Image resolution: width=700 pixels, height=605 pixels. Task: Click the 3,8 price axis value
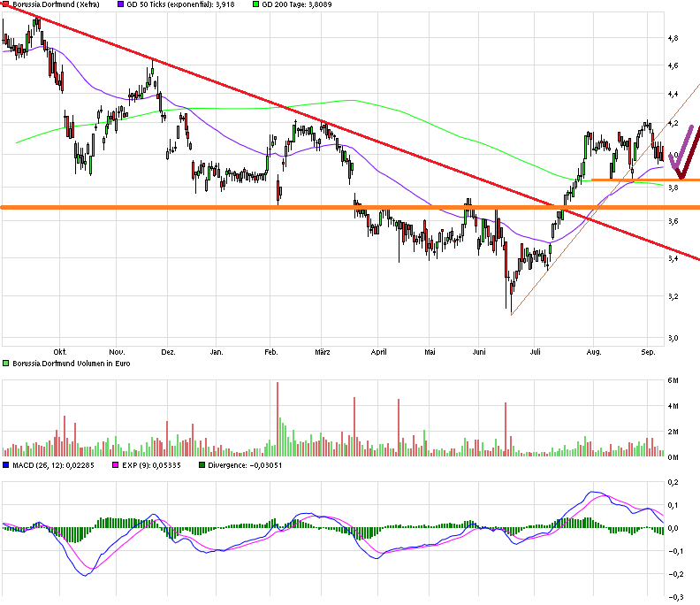673,188
